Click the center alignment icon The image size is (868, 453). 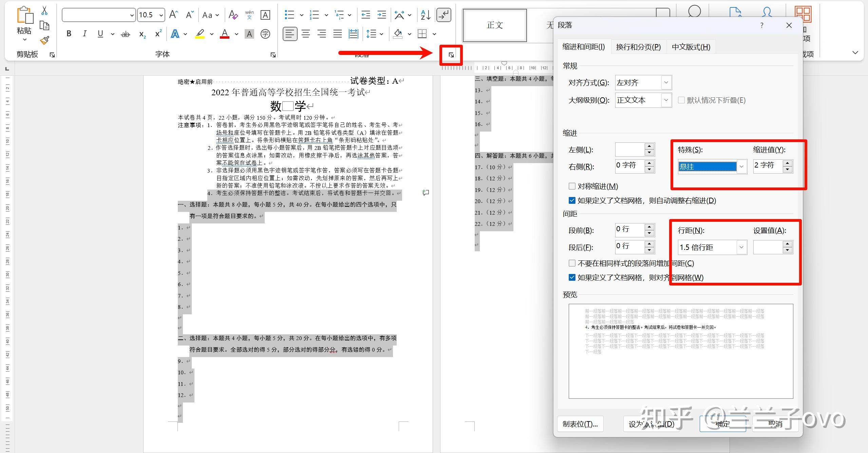(306, 34)
